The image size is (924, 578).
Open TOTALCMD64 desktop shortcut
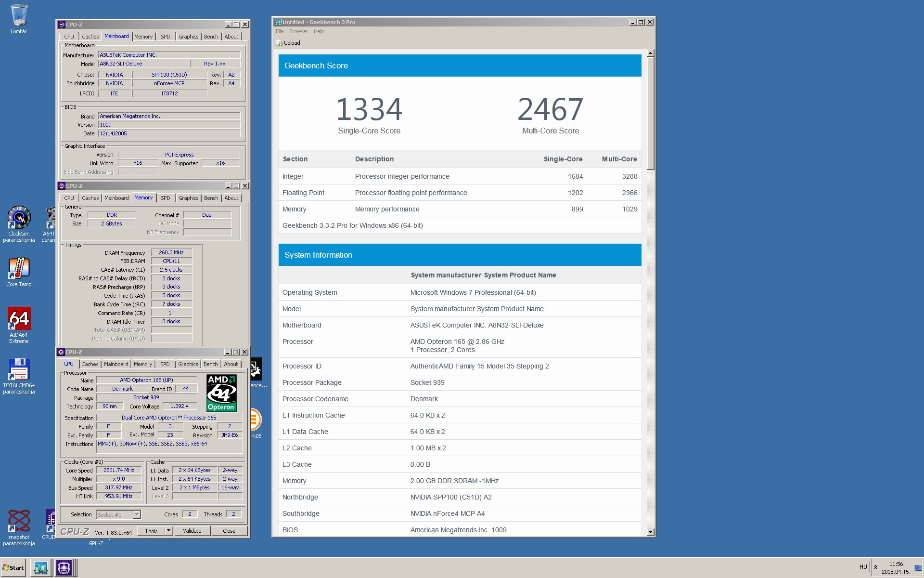(19, 370)
